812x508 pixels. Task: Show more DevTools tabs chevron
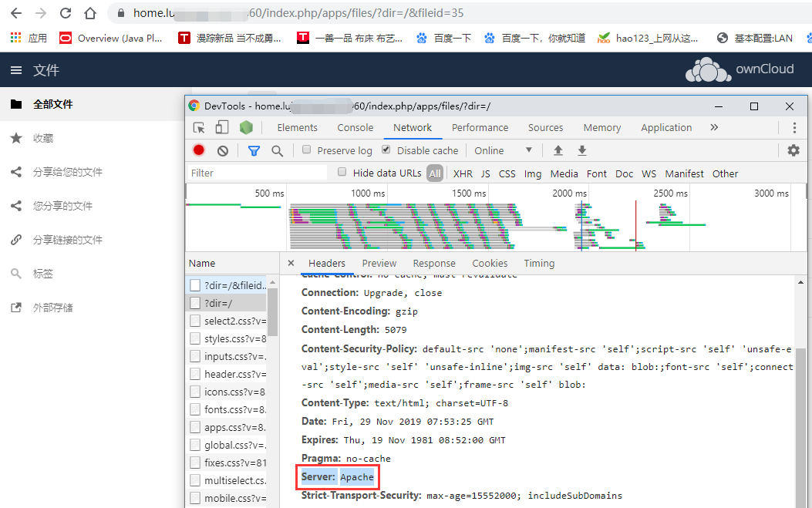coord(714,127)
